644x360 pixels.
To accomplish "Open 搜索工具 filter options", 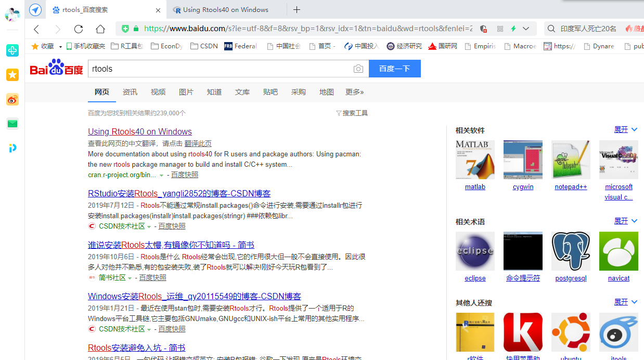I will pos(352,113).
